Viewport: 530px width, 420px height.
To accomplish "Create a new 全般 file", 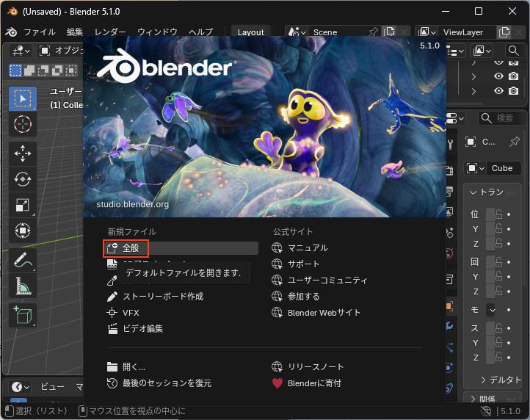I will point(182,248).
